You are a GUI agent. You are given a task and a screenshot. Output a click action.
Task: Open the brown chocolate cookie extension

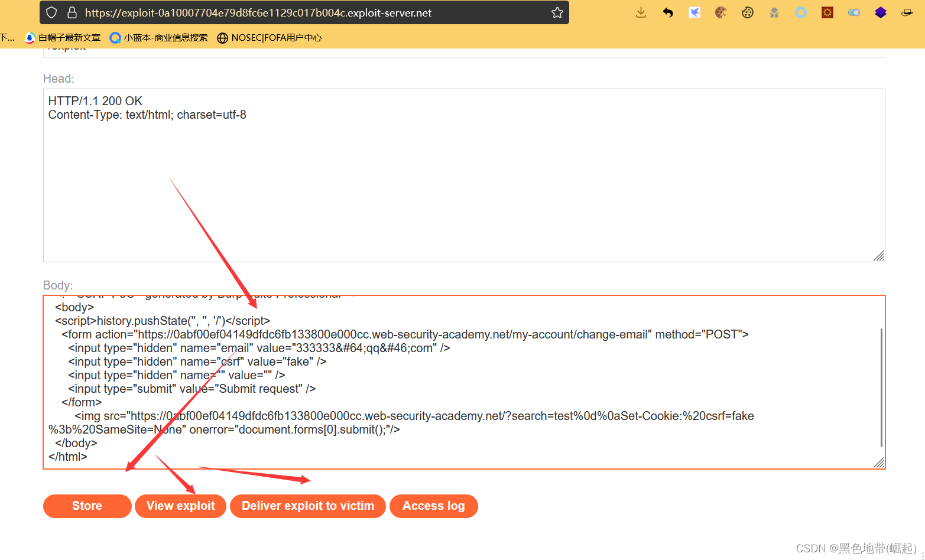coord(720,12)
